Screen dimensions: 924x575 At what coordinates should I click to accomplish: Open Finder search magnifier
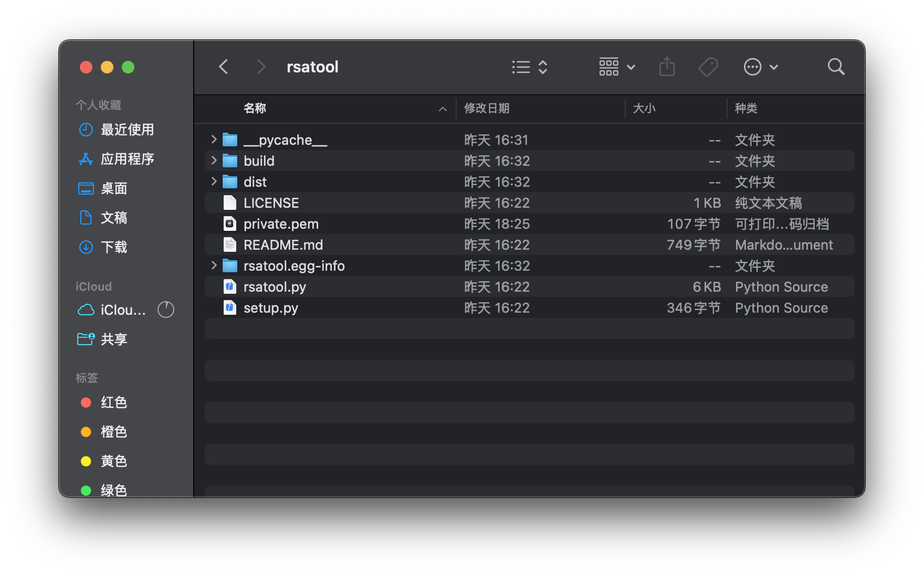tap(836, 67)
